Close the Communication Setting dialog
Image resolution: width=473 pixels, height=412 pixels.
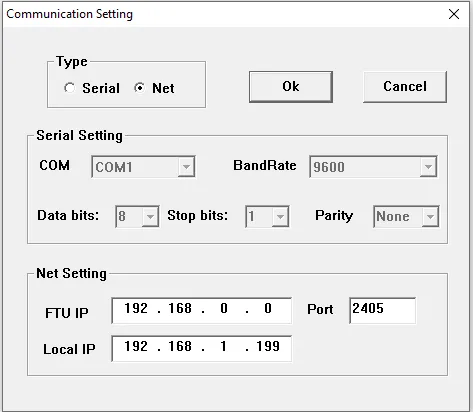pos(454,14)
